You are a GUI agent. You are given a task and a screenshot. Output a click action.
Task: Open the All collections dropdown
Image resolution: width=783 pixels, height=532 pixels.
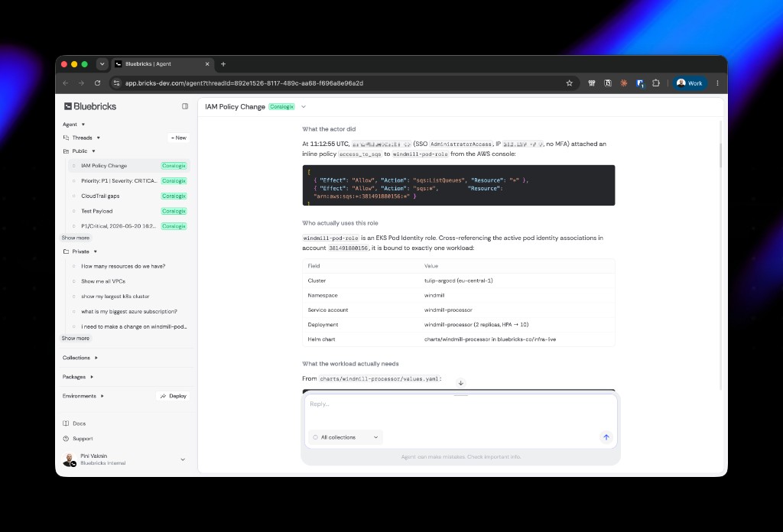point(346,437)
